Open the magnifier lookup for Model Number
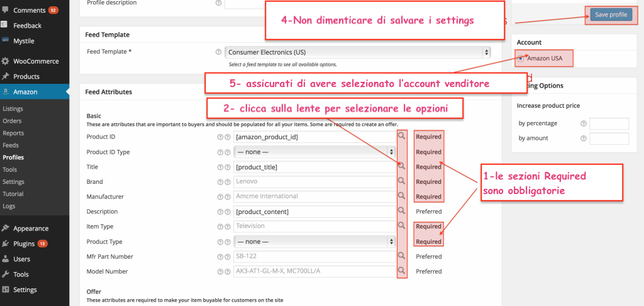This screenshot has width=644, height=306. coord(402,270)
